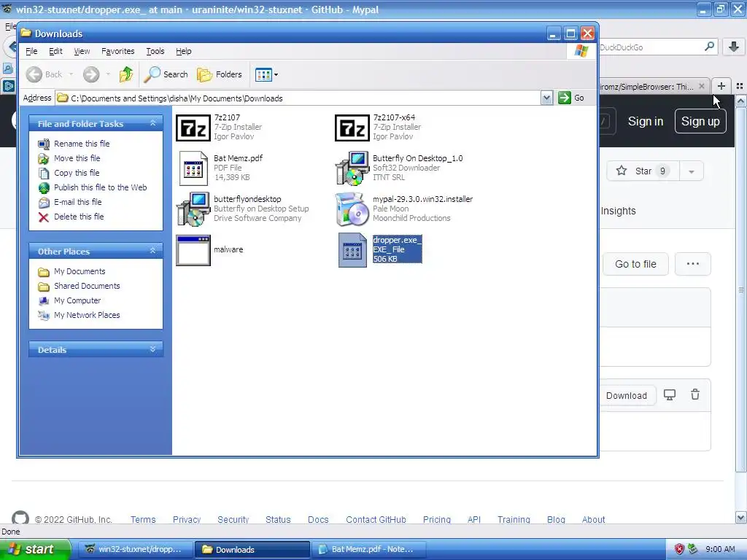Open the Edit menu
747x560 pixels.
(x=55, y=51)
